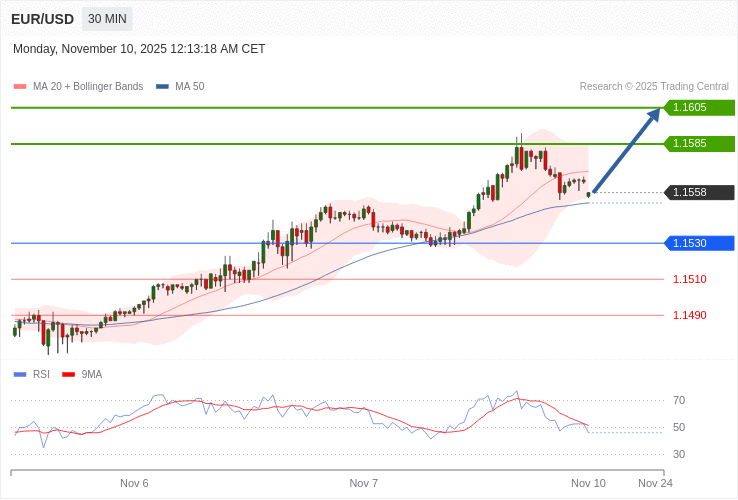Toggle the MA 50 legend label
Image resolution: width=738 pixels, height=500 pixels.
coord(189,87)
